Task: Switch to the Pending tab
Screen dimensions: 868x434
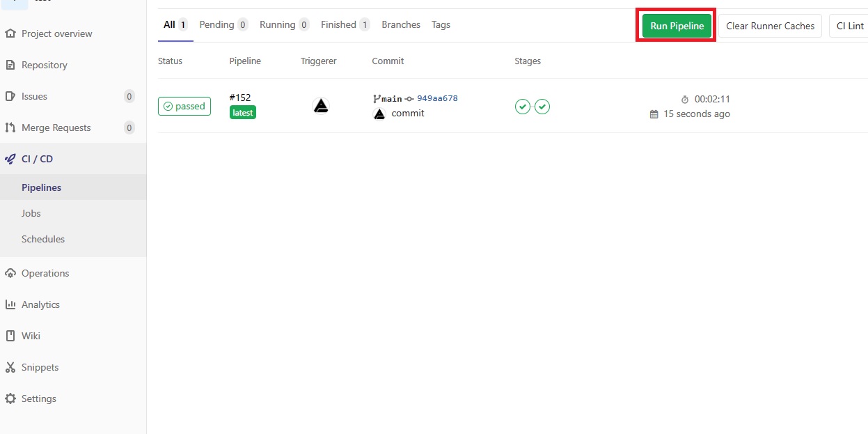Action: pos(223,24)
